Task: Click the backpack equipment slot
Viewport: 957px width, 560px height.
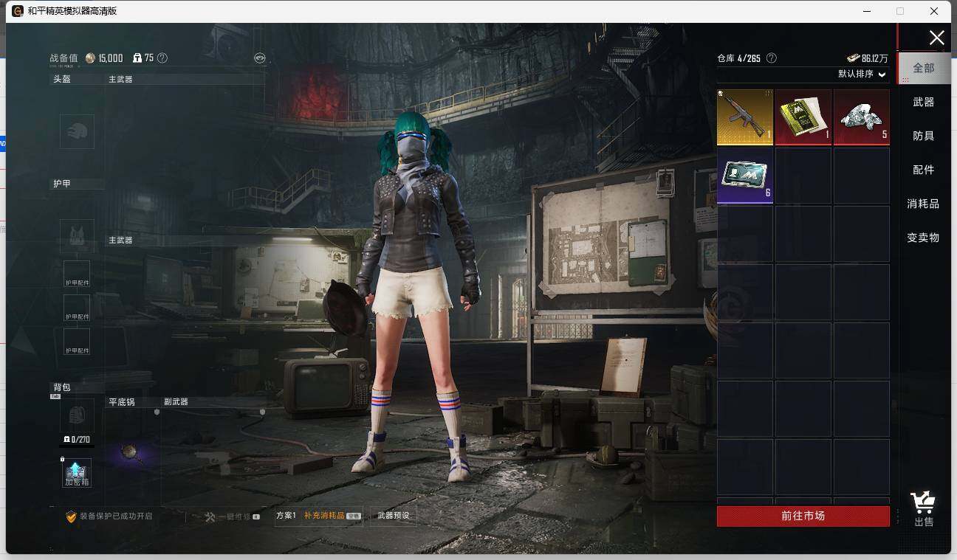Action: 77,416
